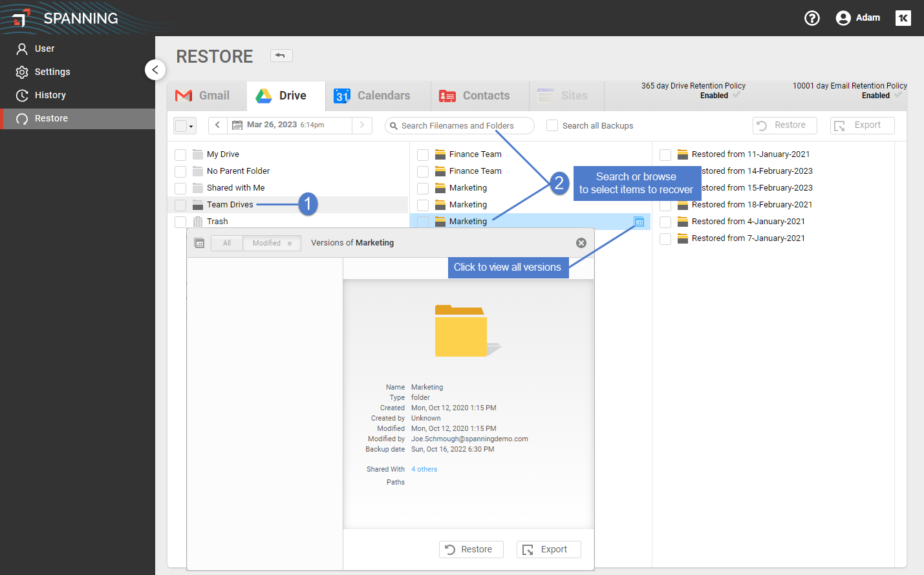This screenshot has height=575, width=924.
Task: Check the second Marketing folder checkbox
Action: (x=423, y=205)
